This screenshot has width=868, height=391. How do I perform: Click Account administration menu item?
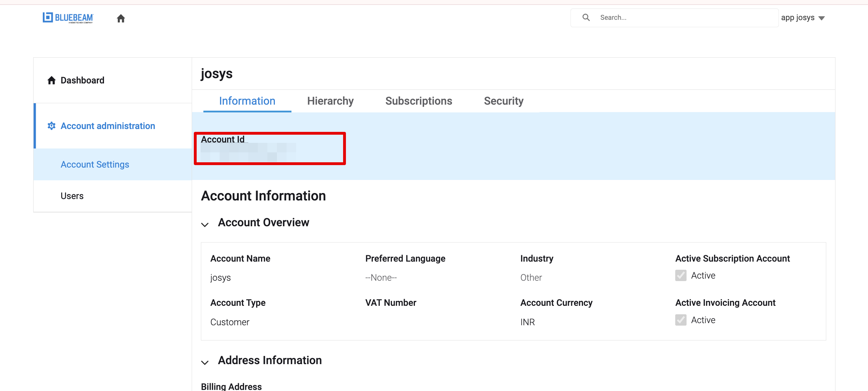108,126
